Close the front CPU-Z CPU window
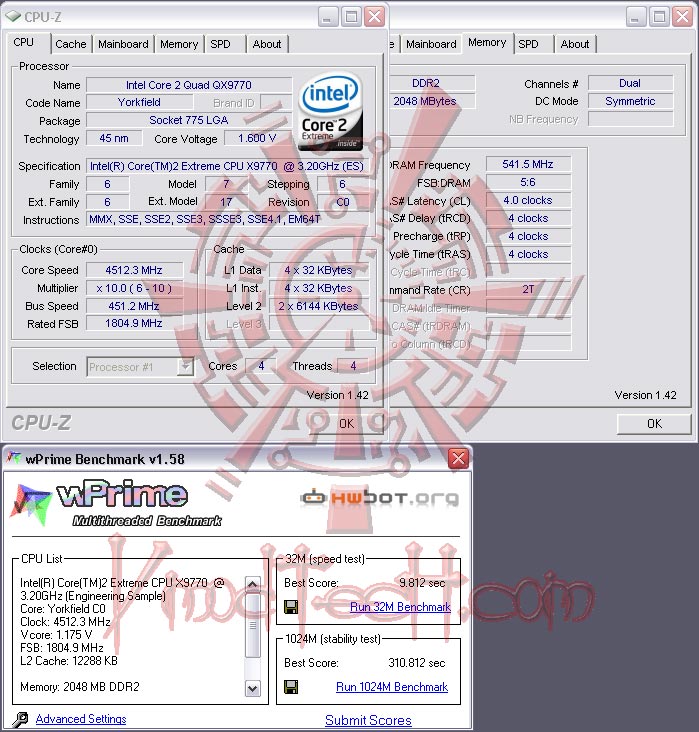 374,17
